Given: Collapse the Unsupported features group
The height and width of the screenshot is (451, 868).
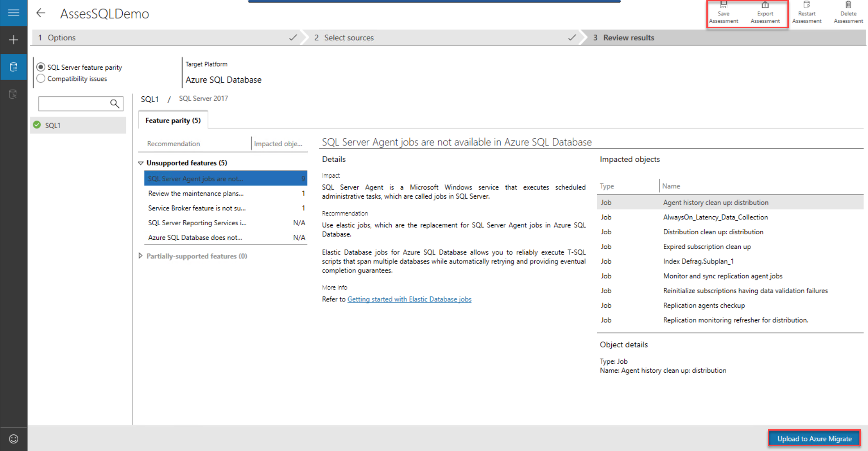Looking at the screenshot, I should (x=141, y=163).
